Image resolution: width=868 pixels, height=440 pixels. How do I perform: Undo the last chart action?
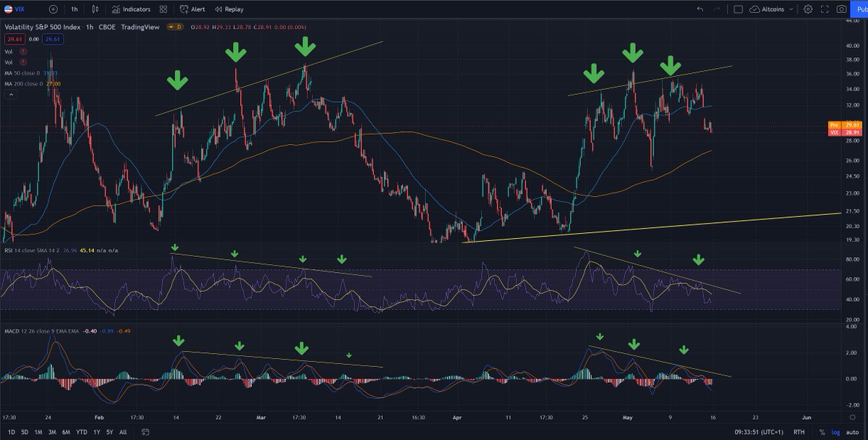699,9
